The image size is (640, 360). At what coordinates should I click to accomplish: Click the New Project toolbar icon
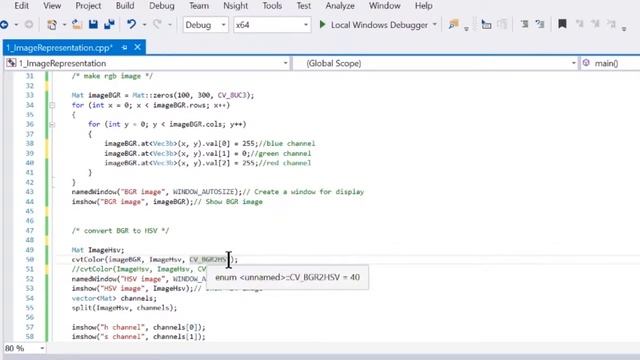52,25
